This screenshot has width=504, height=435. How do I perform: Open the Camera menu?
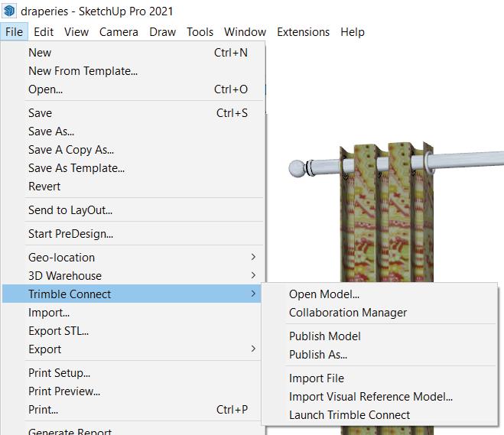[119, 32]
